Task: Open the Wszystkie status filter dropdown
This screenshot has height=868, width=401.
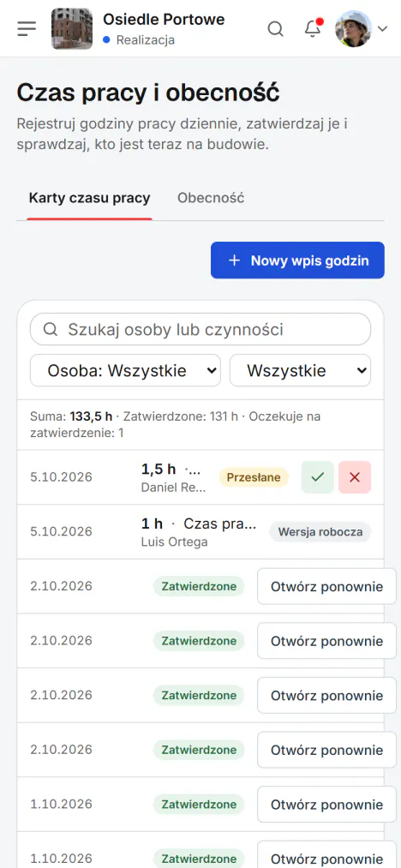Action: (x=300, y=370)
